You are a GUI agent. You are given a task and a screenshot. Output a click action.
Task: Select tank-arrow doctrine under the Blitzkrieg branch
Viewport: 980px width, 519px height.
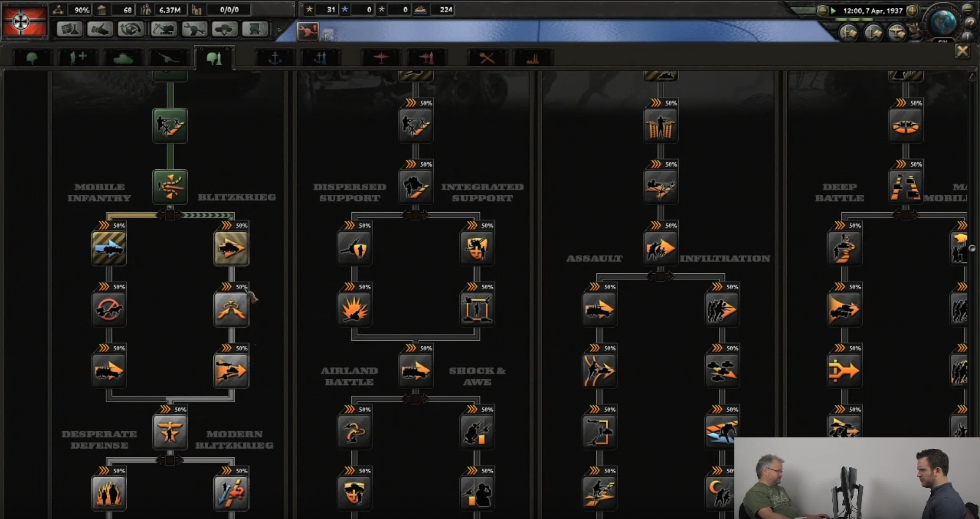[231, 249]
